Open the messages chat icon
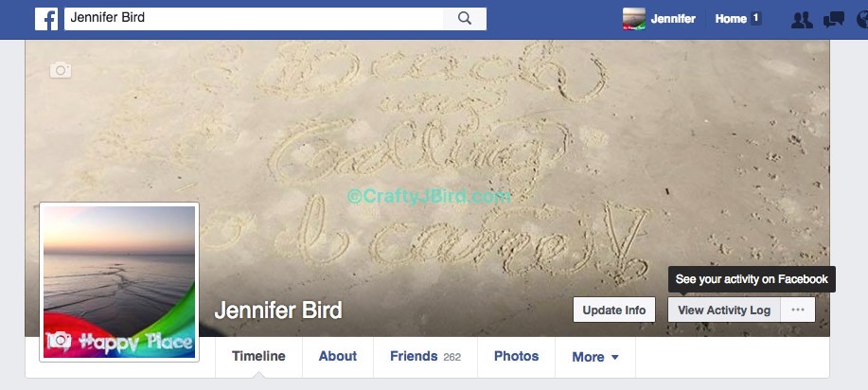This screenshot has height=390, width=868. (x=834, y=19)
